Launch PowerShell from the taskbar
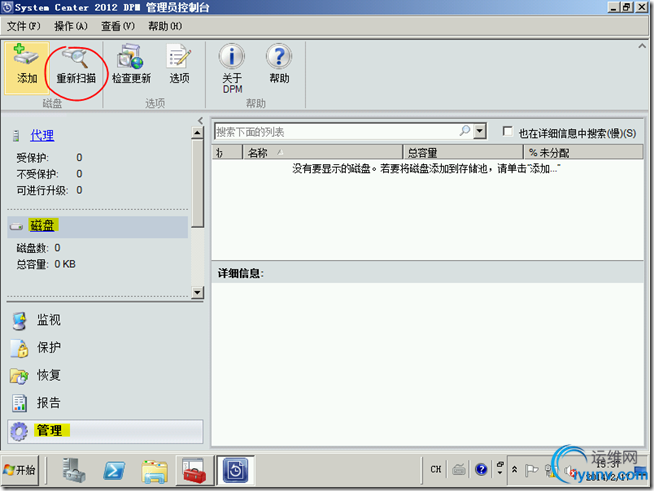The height and width of the screenshot is (491, 654). point(114,471)
